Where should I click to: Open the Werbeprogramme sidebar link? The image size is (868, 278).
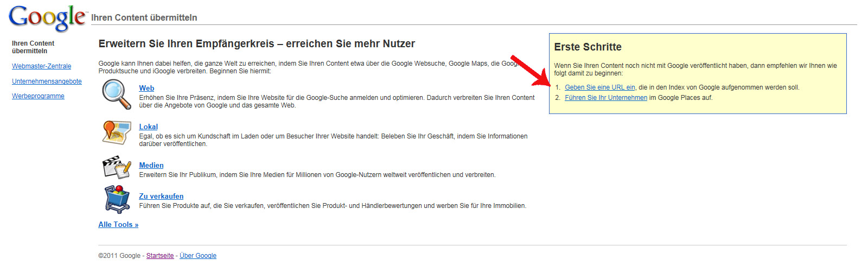(38, 96)
